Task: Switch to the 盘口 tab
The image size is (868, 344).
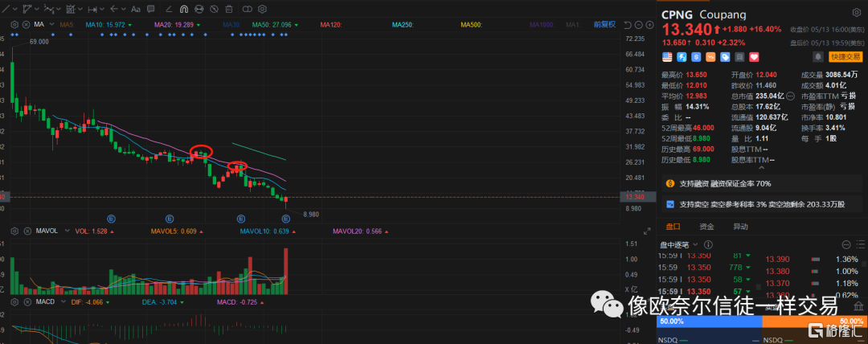Action: pyautogui.click(x=673, y=227)
